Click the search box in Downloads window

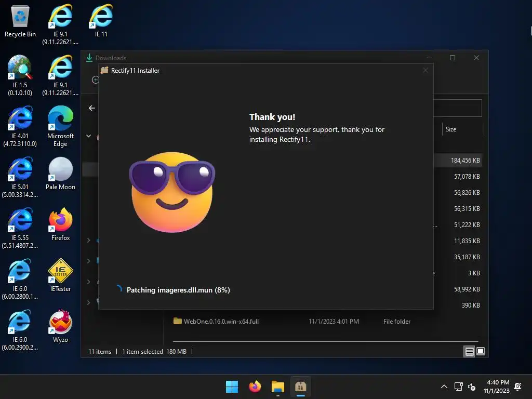coord(457,108)
